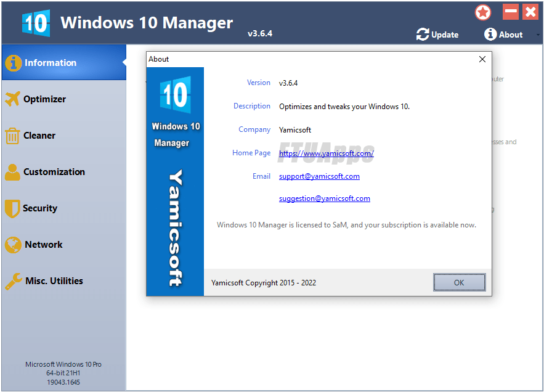This screenshot has height=392, width=544.
Task: Click the About info circle icon
Action: 490,34
